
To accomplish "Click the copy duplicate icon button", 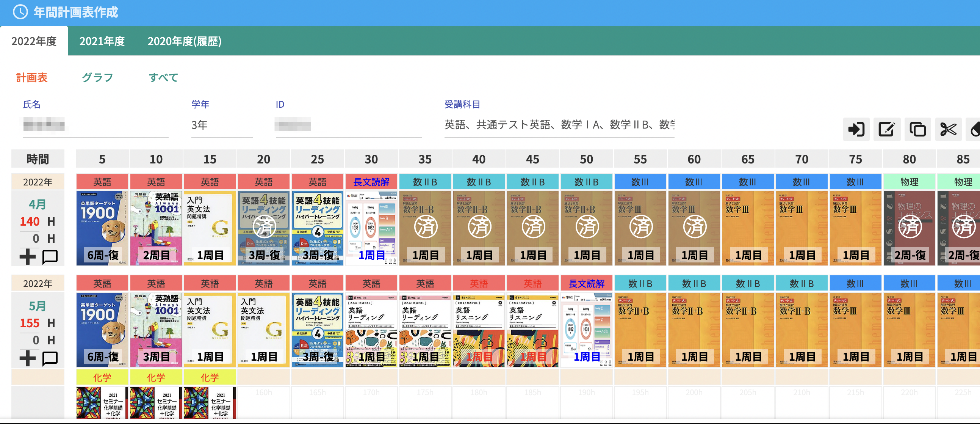I will [x=917, y=129].
